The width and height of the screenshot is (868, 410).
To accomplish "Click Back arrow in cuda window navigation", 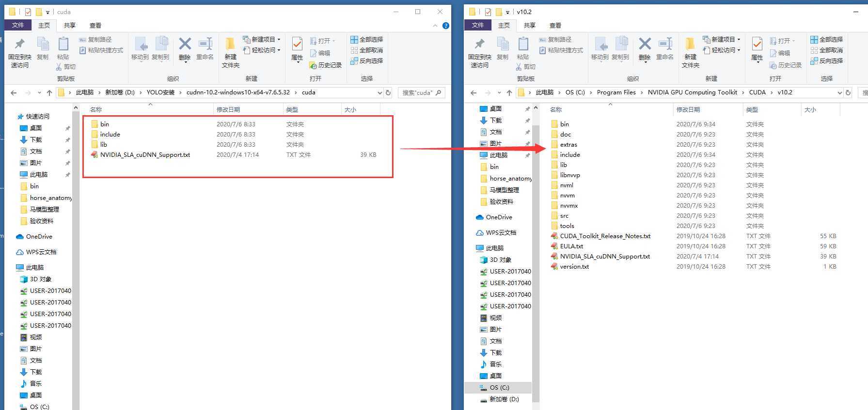I will point(14,92).
